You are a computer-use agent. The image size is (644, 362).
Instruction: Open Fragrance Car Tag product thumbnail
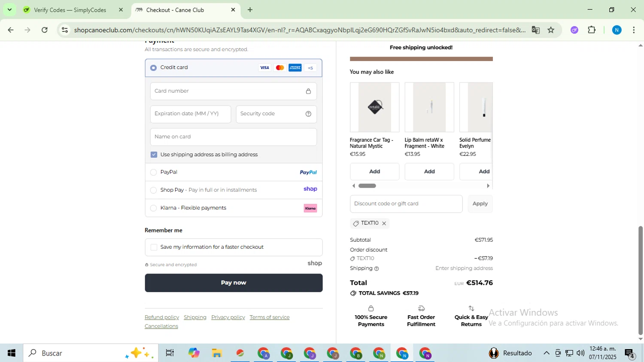click(x=374, y=107)
